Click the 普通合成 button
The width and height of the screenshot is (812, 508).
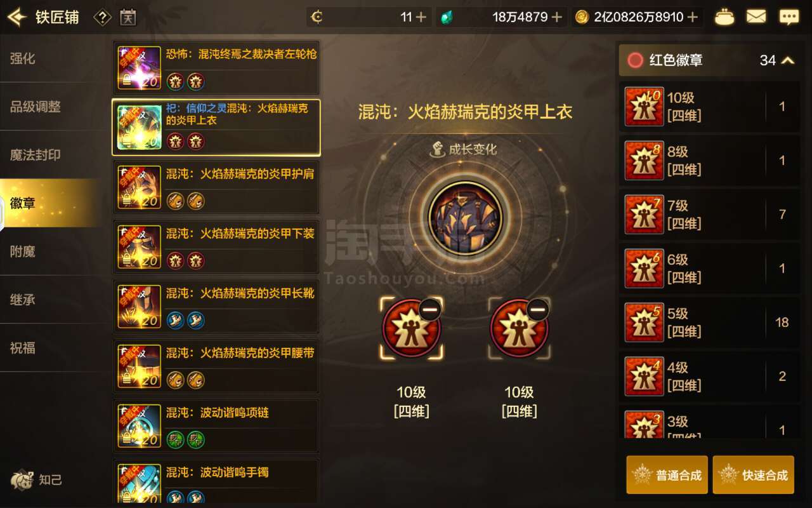(667, 475)
